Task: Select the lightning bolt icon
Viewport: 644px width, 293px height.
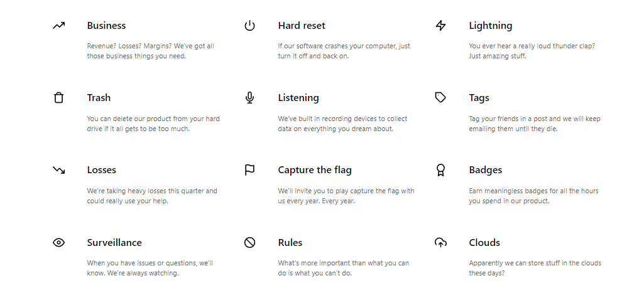Action: tap(440, 26)
